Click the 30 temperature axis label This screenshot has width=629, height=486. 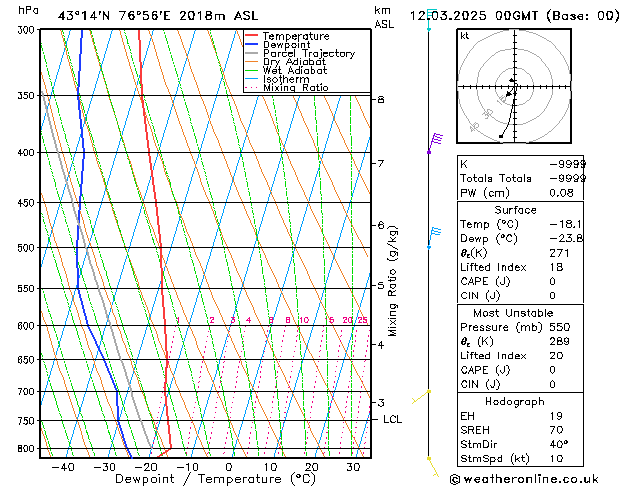point(353,467)
